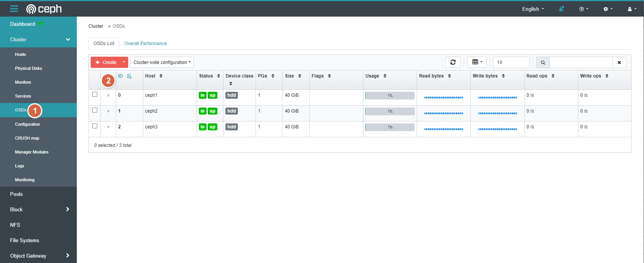Screen dimensions: 644x263
Task: Sort table by Write bytes
Action: click(x=503, y=76)
